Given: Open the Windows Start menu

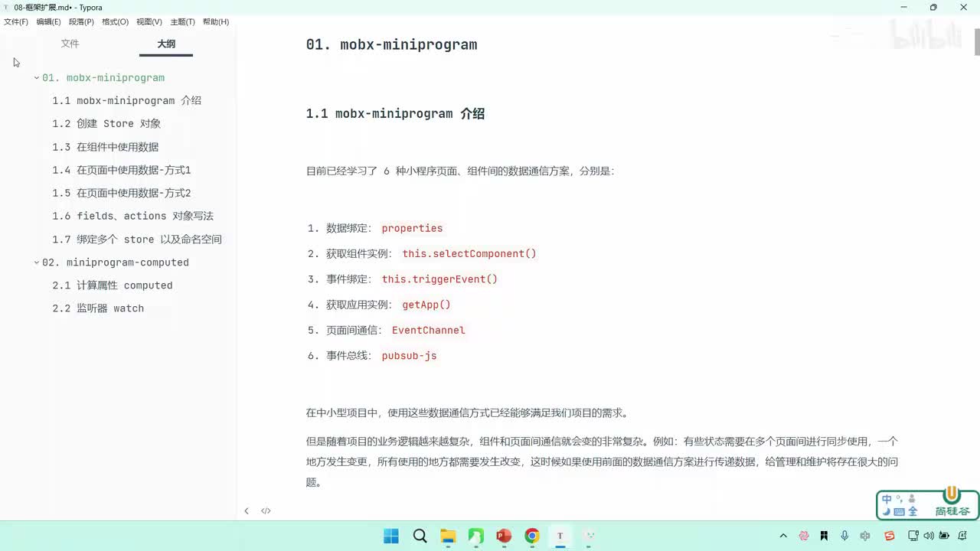Looking at the screenshot, I should pos(391,536).
